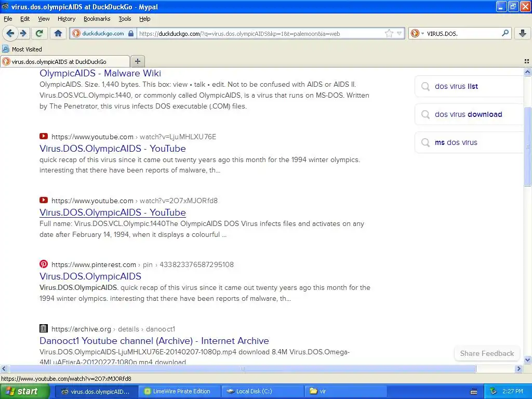532x399 pixels.
Task: Open Most Visited bookmarks folder
Action: point(22,49)
